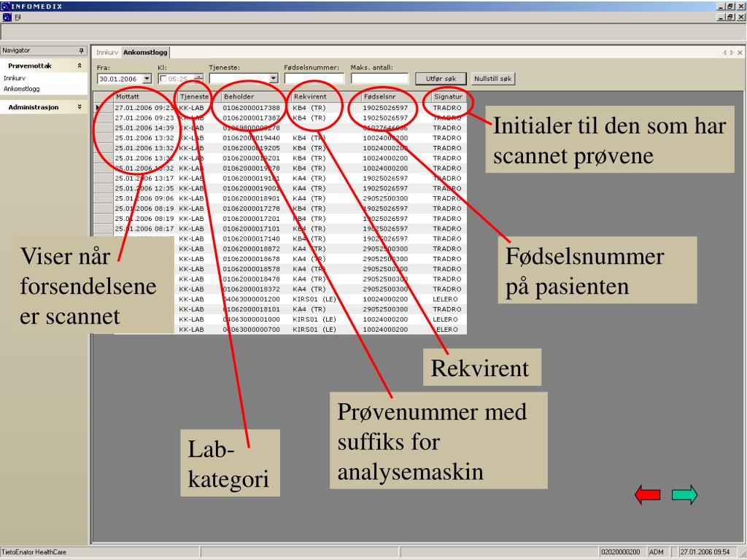Select row marker of the 01062000017388 row
This screenshot has width=747, height=560.
pyautogui.click(x=104, y=108)
